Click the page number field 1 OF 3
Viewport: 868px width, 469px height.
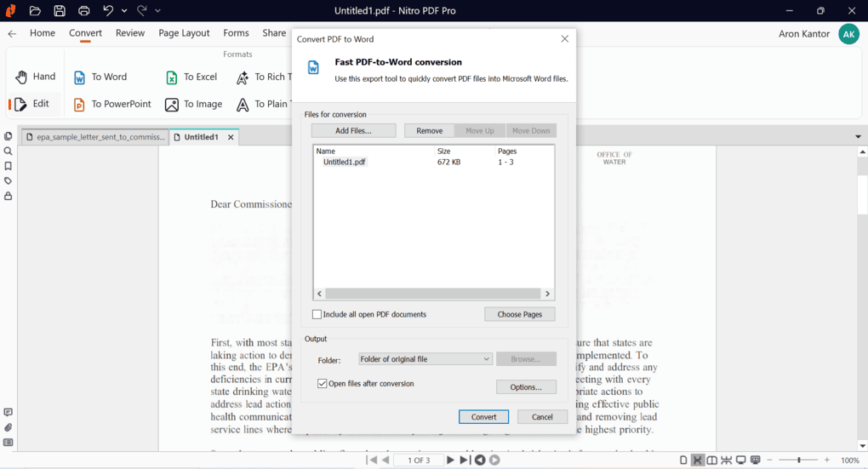coord(419,460)
